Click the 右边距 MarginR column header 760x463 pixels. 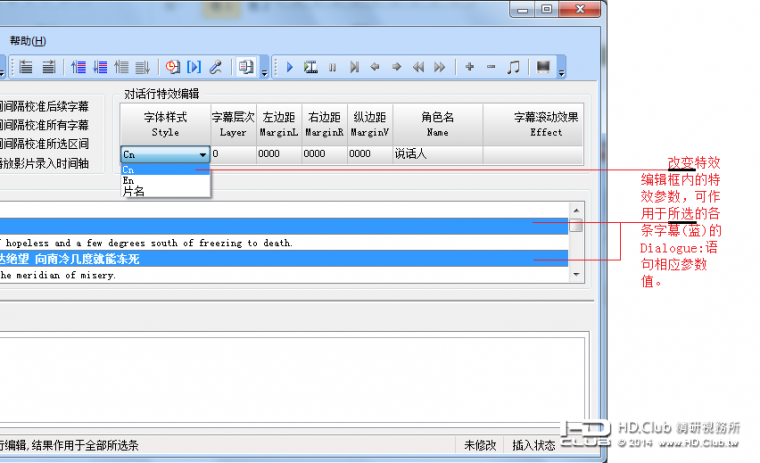[x=324, y=125]
